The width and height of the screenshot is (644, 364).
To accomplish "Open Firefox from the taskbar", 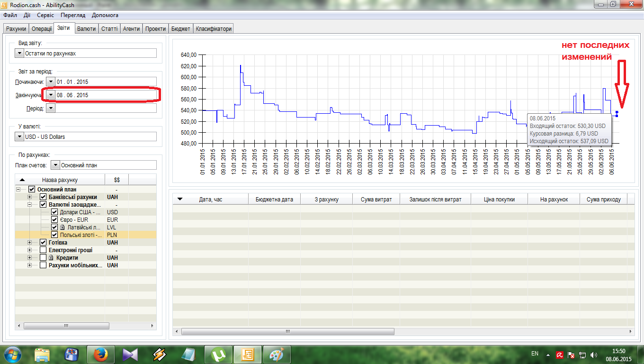I will tap(100, 354).
